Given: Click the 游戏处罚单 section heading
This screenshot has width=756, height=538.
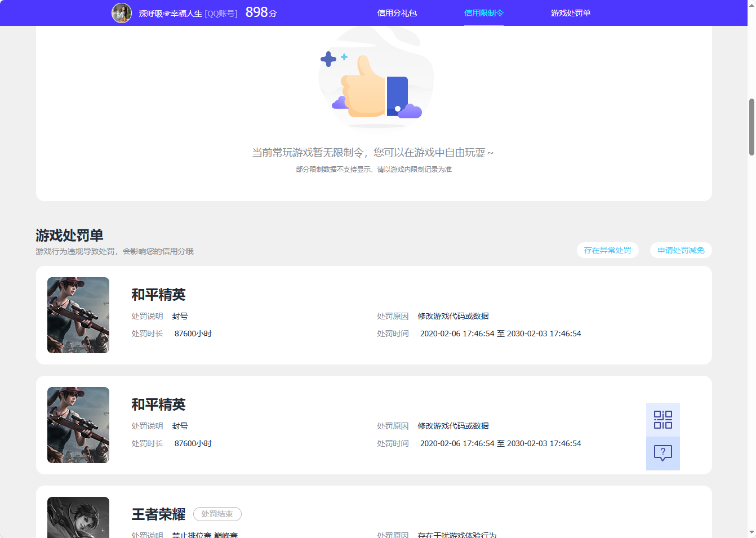Looking at the screenshot, I should pos(70,235).
